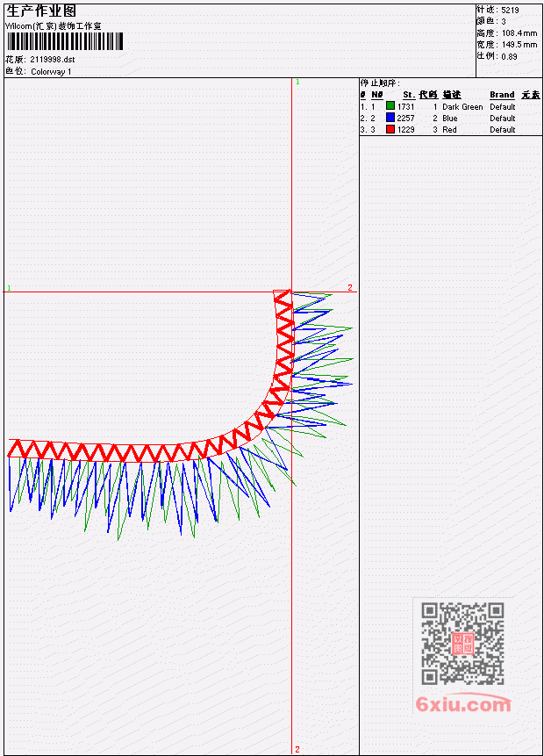Click the height value 108.4 mm
The height and width of the screenshot is (756, 544).
click(519, 32)
